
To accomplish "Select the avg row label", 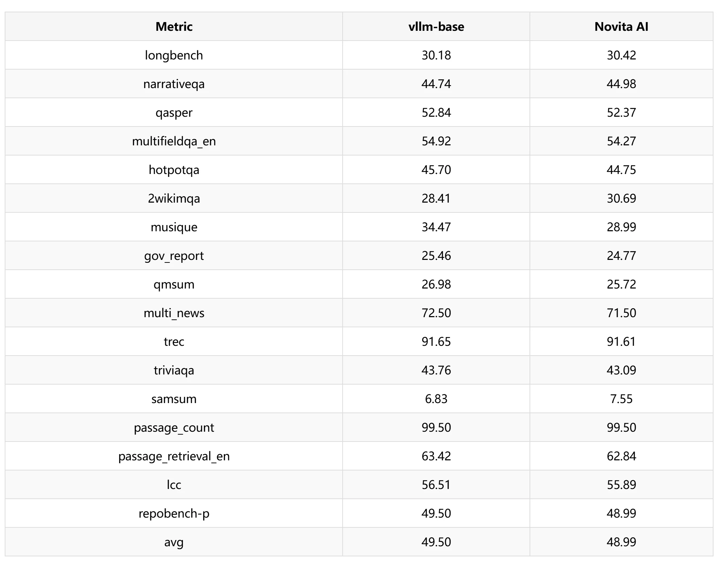I will coord(174,542).
